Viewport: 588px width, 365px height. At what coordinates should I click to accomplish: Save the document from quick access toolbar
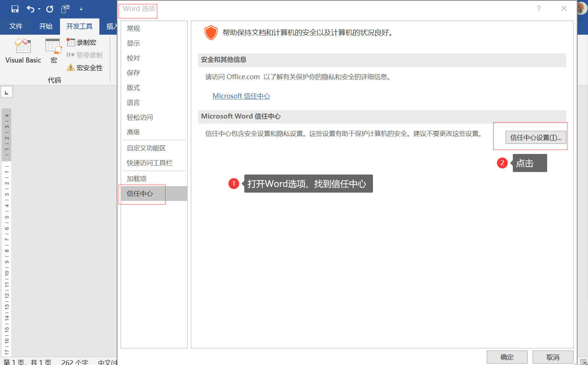tap(15, 9)
